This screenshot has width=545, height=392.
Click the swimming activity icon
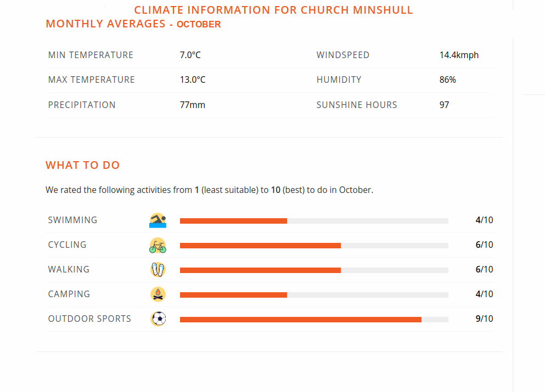click(x=158, y=220)
